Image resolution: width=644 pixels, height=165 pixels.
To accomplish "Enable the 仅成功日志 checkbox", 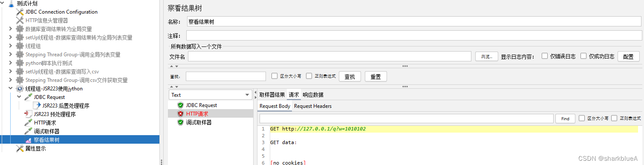I will click(x=583, y=56).
